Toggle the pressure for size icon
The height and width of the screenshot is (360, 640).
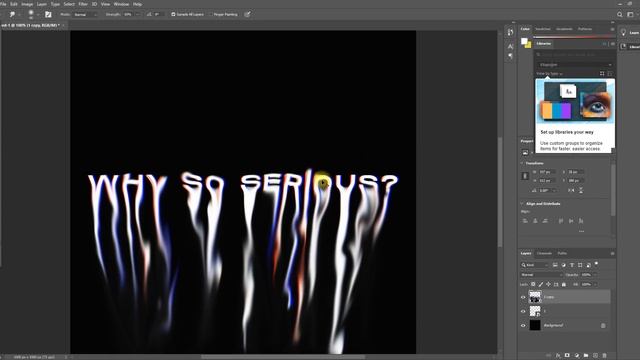(x=247, y=14)
